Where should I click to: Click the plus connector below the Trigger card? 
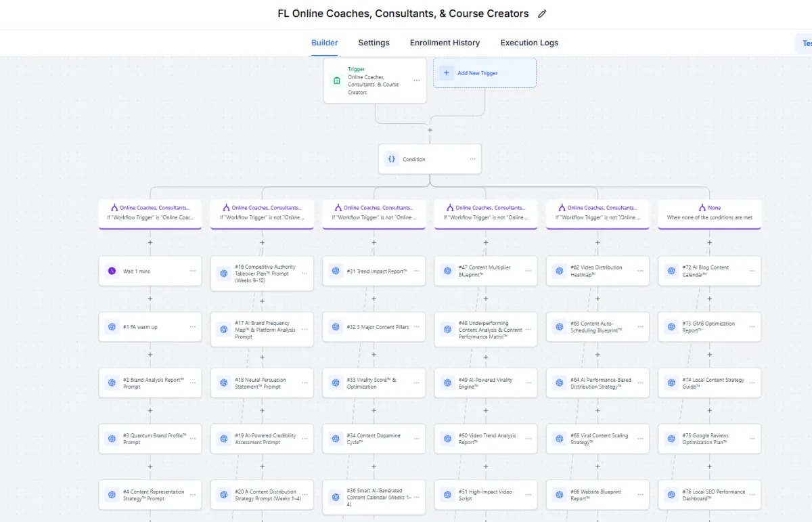[430, 130]
